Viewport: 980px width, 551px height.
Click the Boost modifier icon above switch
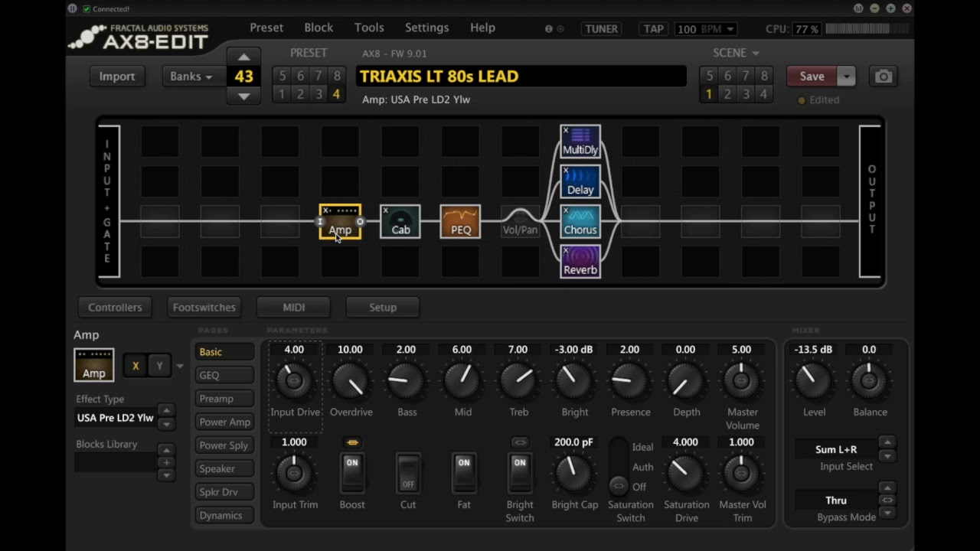pos(351,442)
